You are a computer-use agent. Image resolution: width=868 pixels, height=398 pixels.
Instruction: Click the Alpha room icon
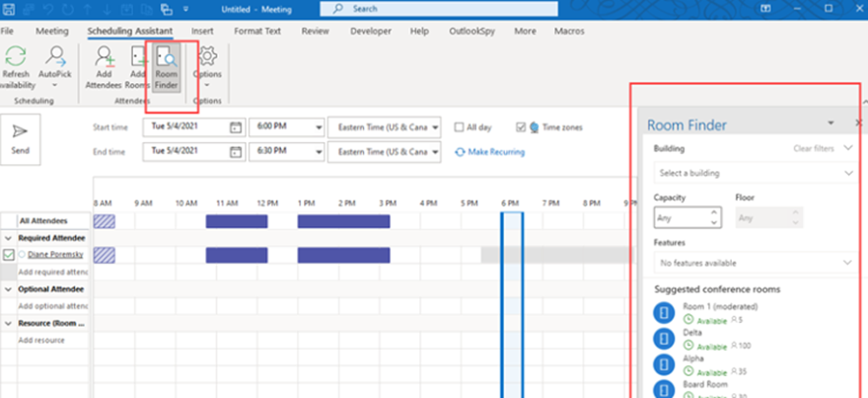click(x=664, y=364)
